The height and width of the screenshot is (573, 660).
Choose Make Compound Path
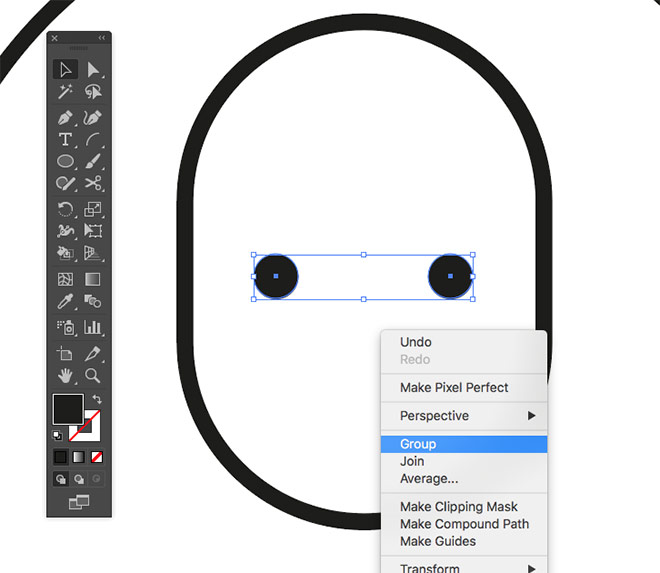tap(464, 524)
